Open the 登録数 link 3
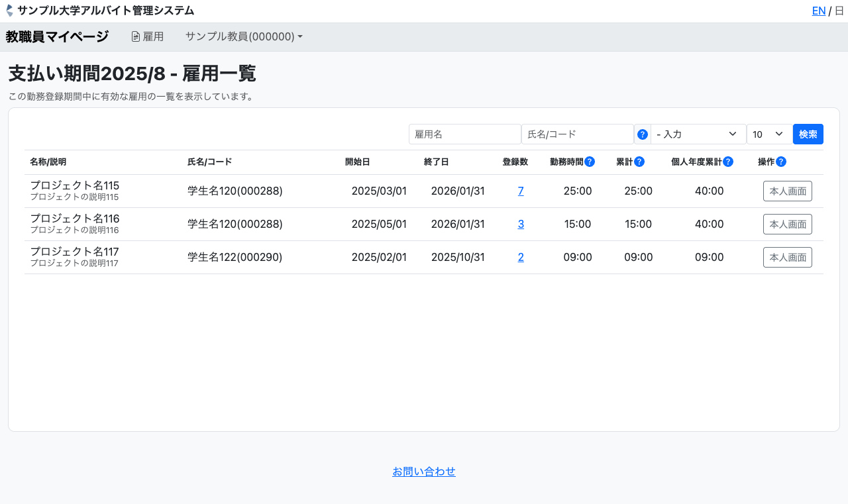The width and height of the screenshot is (848, 504). pyautogui.click(x=521, y=225)
